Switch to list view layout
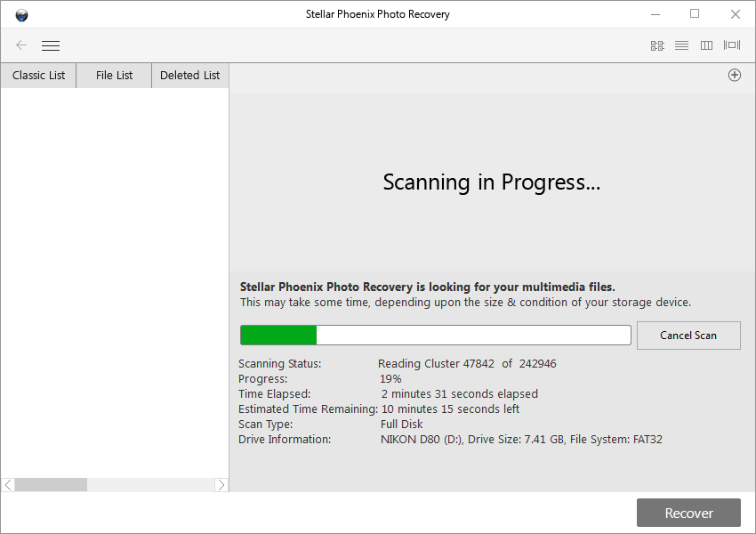 tap(682, 45)
